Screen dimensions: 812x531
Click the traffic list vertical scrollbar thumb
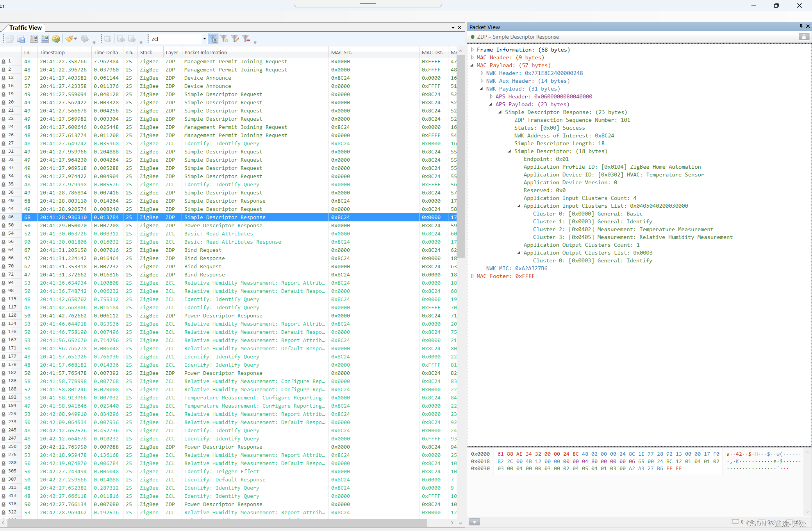point(460,156)
